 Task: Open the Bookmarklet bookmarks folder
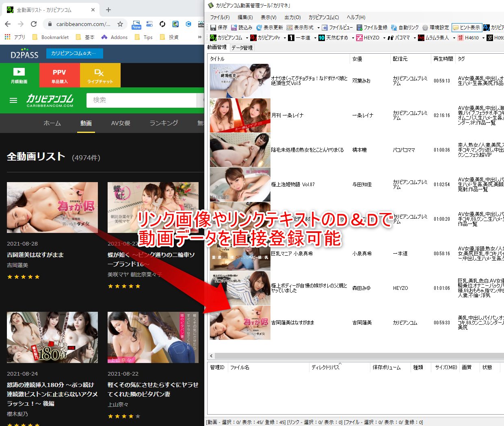point(50,37)
